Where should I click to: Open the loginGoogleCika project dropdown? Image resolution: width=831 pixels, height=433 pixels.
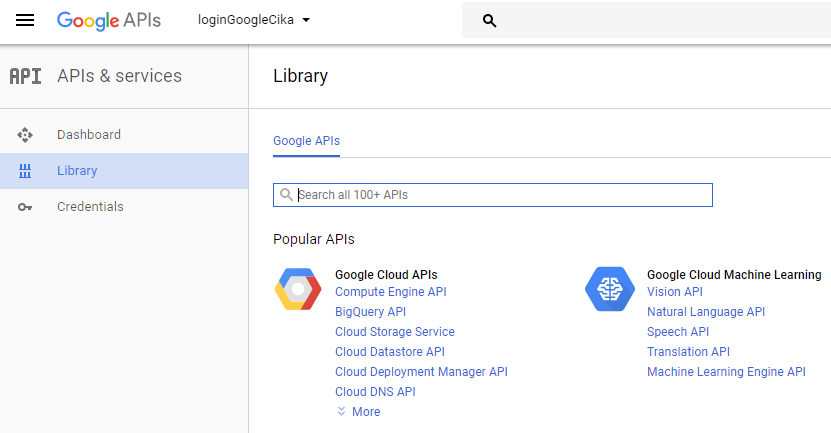[x=254, y=20]
